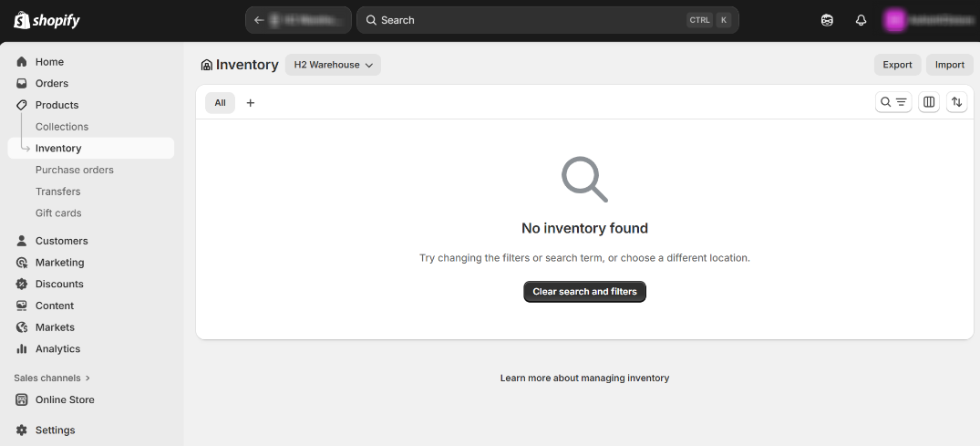980x446 pixels.
Task: Open Purchase orders in sidebar
Action: click(74, 170)
